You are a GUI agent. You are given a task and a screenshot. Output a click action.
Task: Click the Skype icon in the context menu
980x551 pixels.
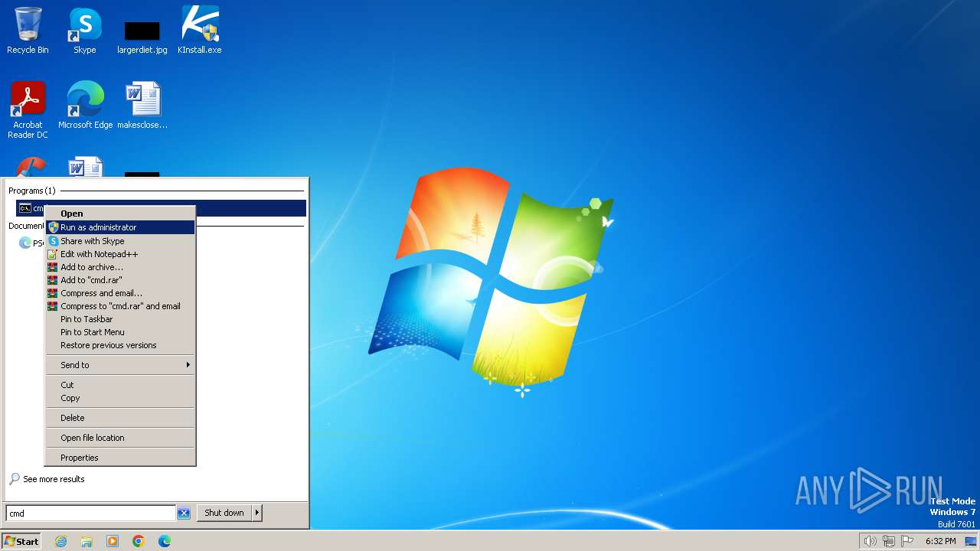pos(53,240)
